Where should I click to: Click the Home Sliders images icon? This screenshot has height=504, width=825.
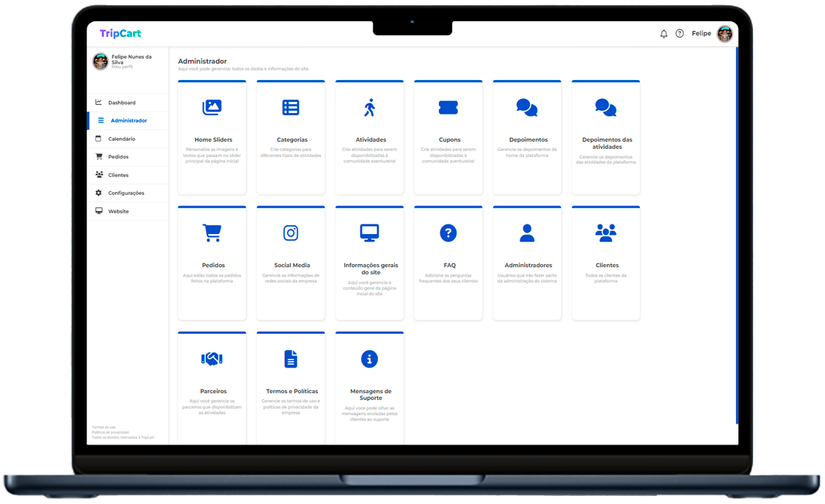[212, 107]
